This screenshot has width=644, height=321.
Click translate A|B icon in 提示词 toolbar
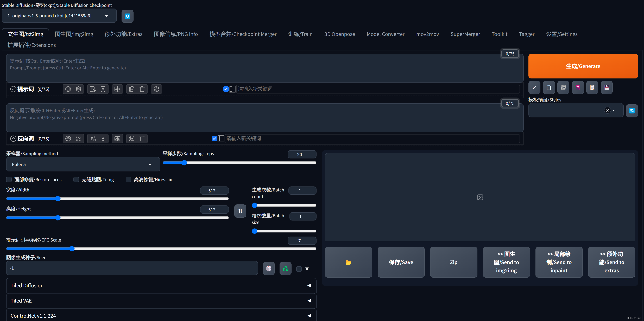tap(117, 89)
